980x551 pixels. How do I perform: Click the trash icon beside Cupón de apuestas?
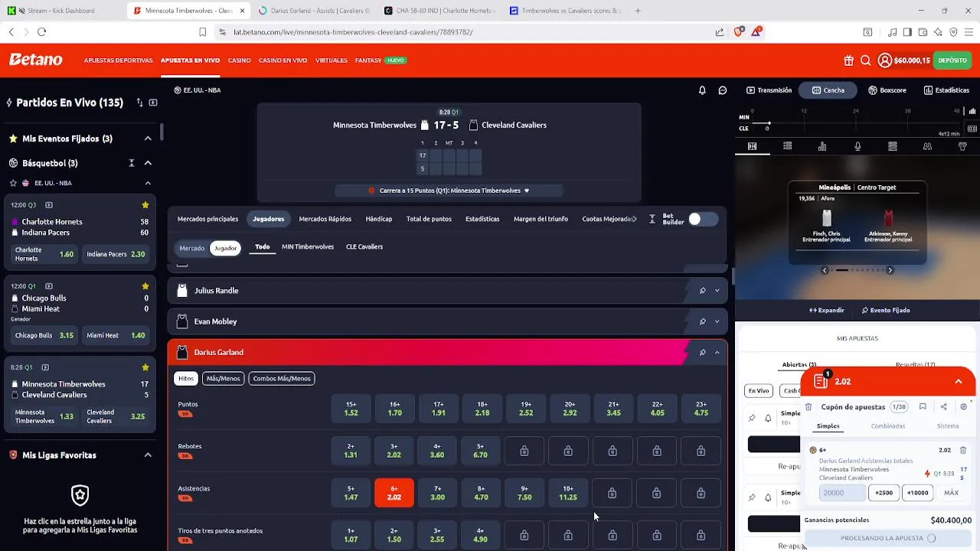[808, 407]
